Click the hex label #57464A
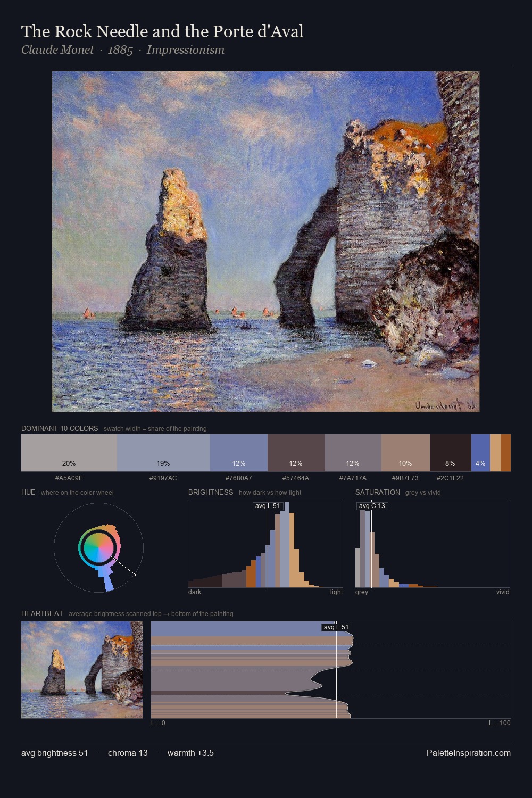Viewport: 532px width, 798px height. pyautogui.click(x=296, y=478)
